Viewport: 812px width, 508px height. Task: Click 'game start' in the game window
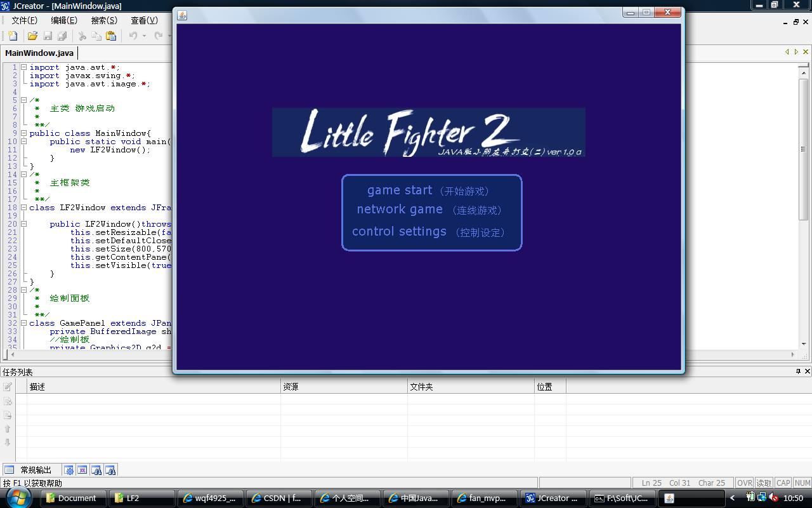coord(400,190)
